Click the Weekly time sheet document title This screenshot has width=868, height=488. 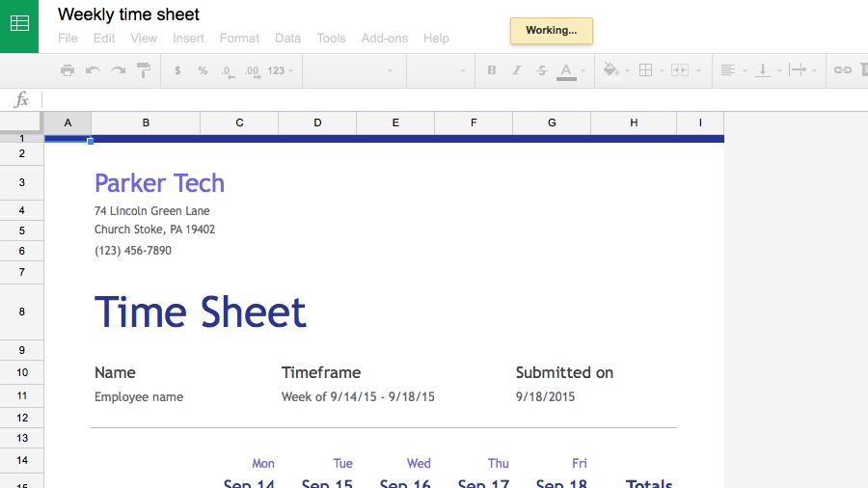[x=128, y=14]
